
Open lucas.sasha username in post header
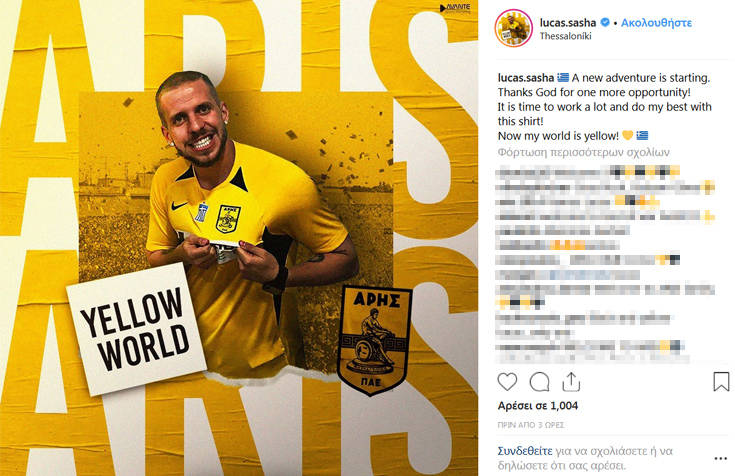568,23
